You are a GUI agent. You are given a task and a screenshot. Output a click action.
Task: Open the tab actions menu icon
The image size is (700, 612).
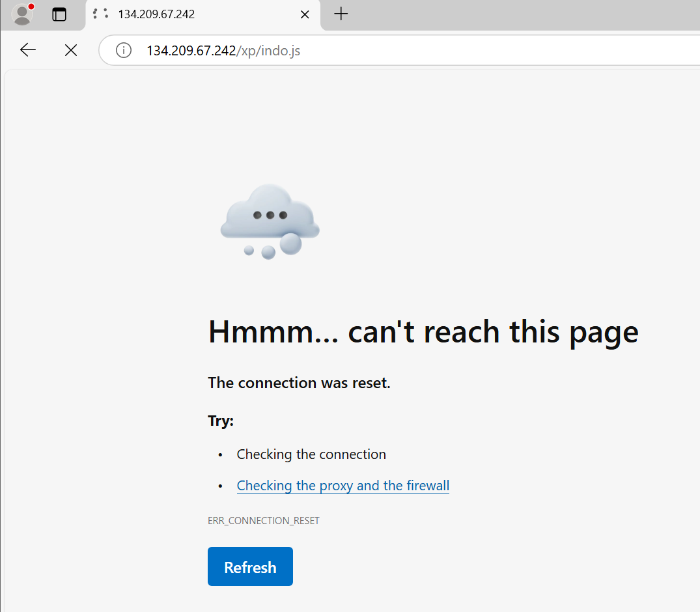[x=59, y=14]
